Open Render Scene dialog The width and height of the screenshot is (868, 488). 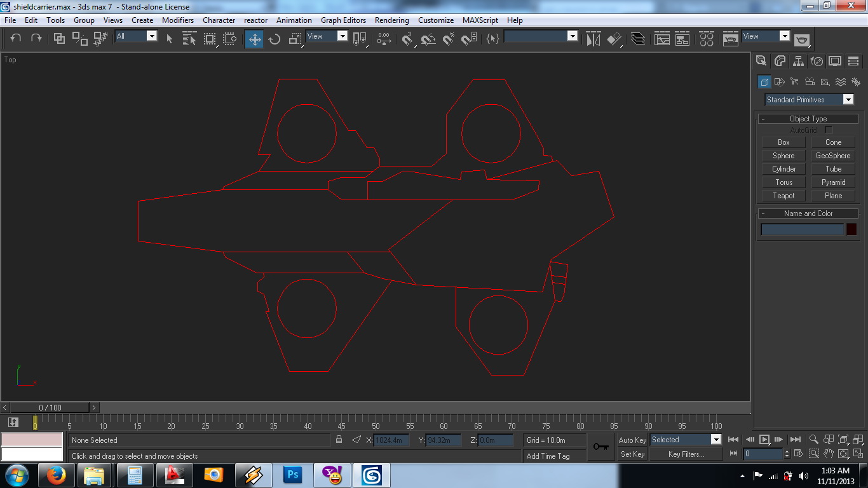(x=731, y=39)
